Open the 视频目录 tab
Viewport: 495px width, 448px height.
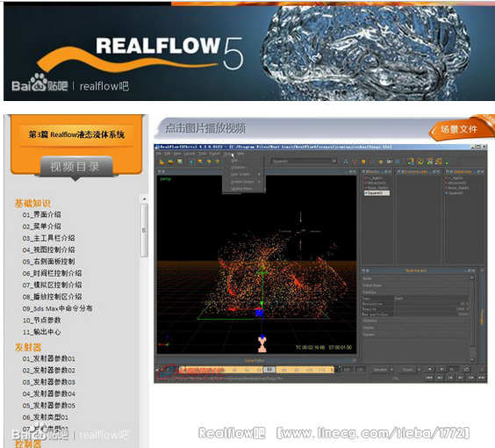tap(76, 166)
